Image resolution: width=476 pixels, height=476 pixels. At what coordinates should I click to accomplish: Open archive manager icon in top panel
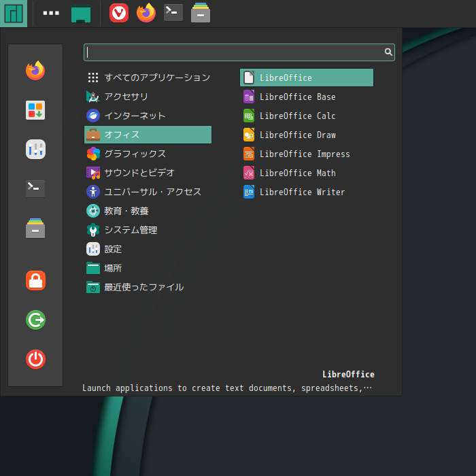click(x=201, y=13)
